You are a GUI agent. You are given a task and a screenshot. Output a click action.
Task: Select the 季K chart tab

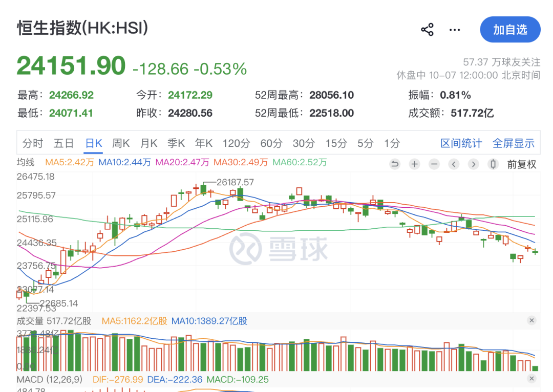coord(176,143)
